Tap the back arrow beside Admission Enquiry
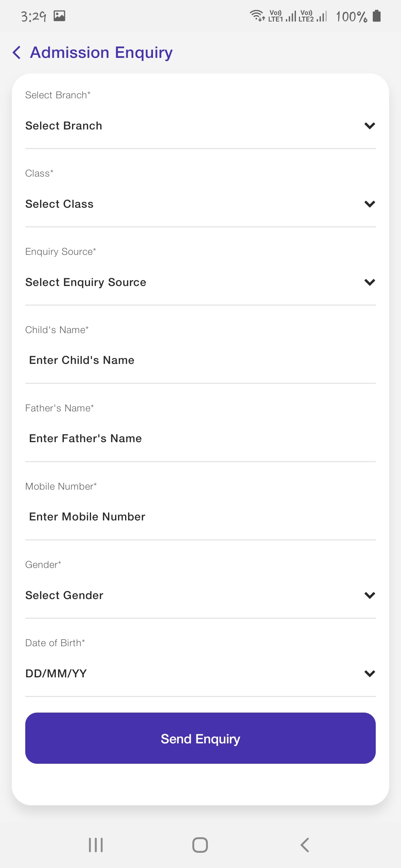 point(17,53)
